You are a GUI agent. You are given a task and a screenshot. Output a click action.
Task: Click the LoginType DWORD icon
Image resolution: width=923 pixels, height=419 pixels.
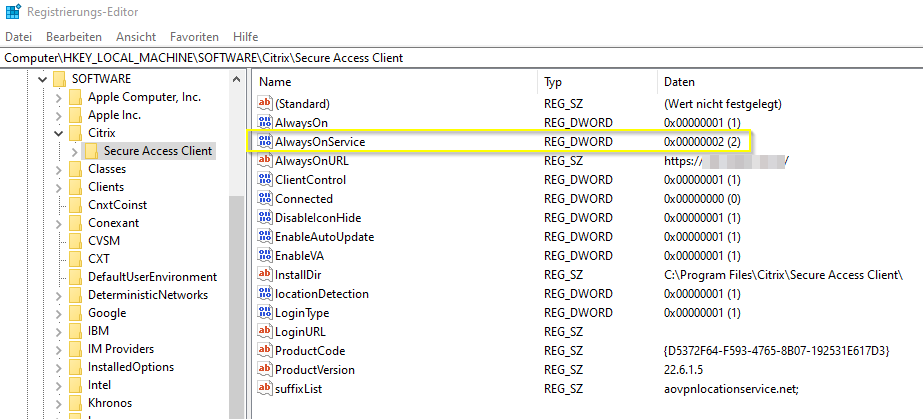point(265,312)
